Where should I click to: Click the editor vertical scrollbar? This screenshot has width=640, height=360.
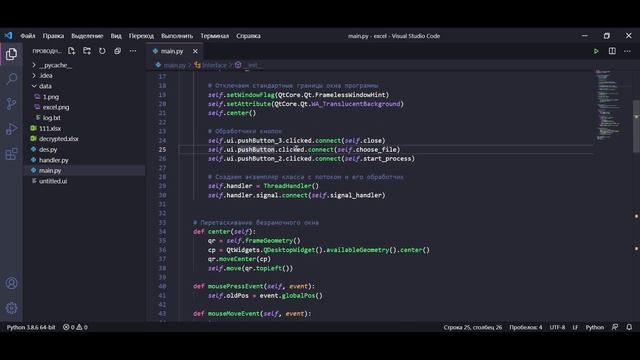(x=636, y=127)
